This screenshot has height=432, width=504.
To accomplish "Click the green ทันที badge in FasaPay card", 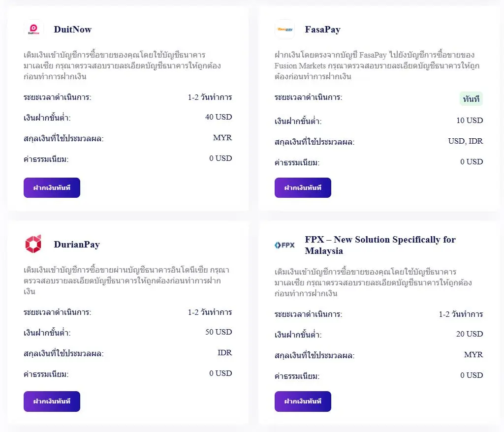I will pos(471,99).
